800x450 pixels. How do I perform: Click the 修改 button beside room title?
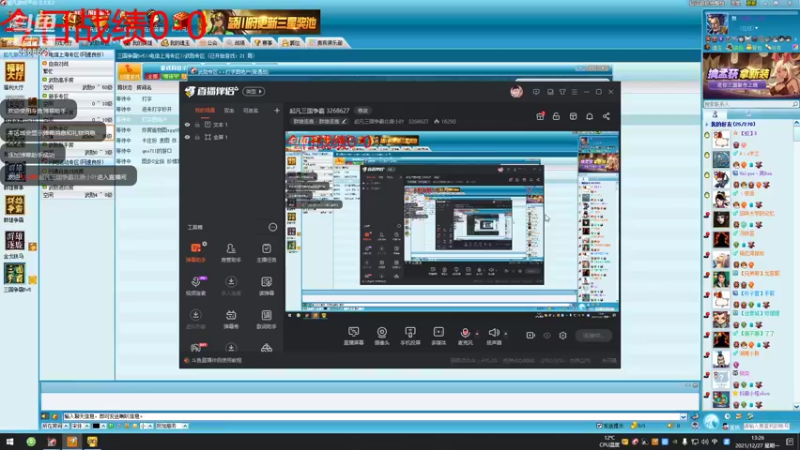(x=362, y=111)
